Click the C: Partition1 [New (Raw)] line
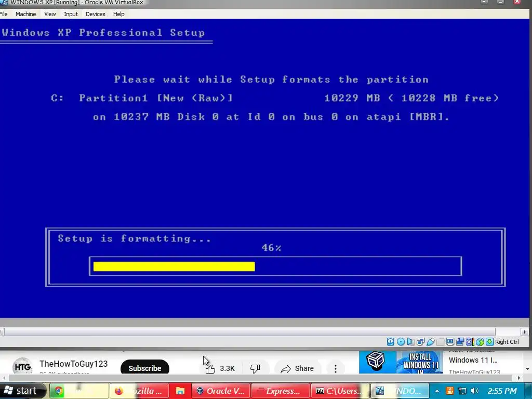 [x=142, y=98]
